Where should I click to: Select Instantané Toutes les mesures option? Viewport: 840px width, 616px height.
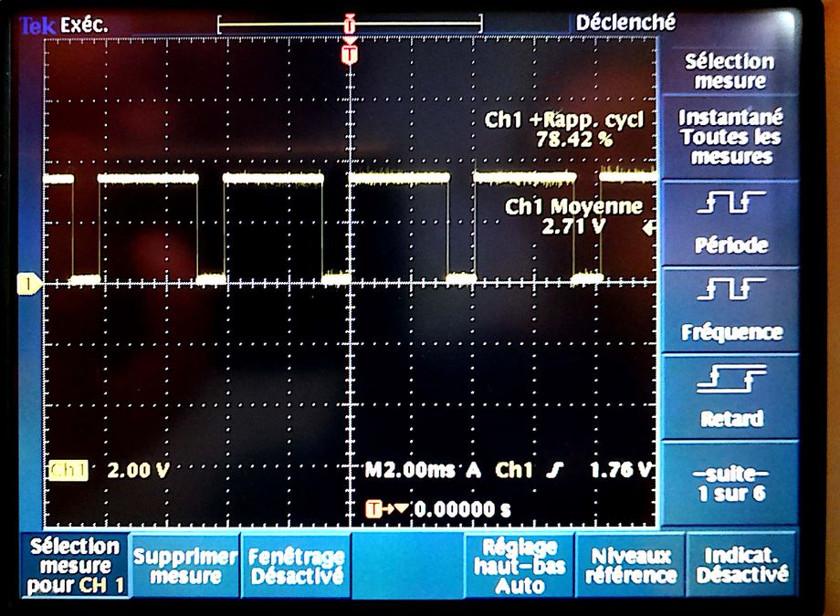click(x=730, y=137)
